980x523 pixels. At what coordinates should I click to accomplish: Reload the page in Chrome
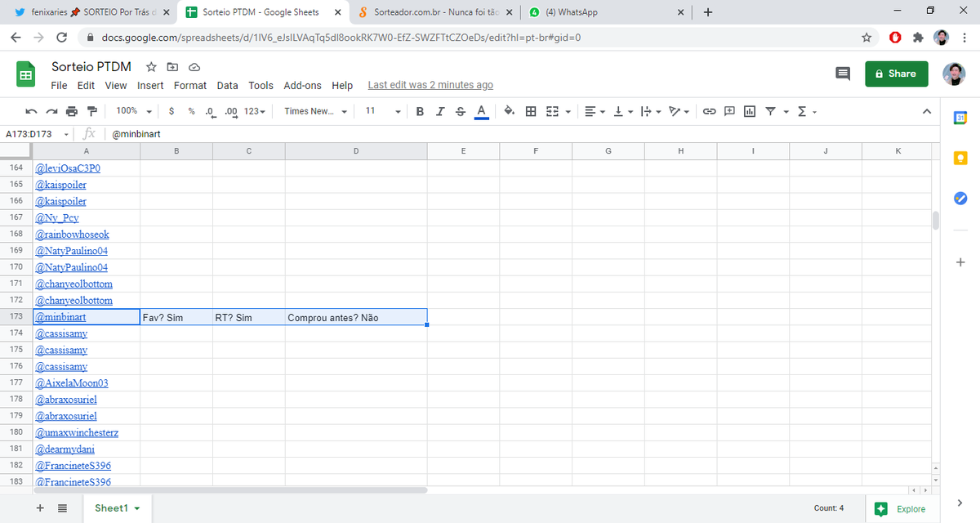(x=61, y=38)
